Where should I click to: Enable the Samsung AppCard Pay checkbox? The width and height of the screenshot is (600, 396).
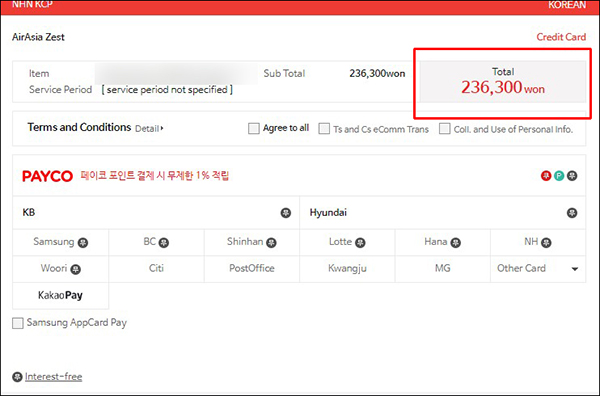18,323
